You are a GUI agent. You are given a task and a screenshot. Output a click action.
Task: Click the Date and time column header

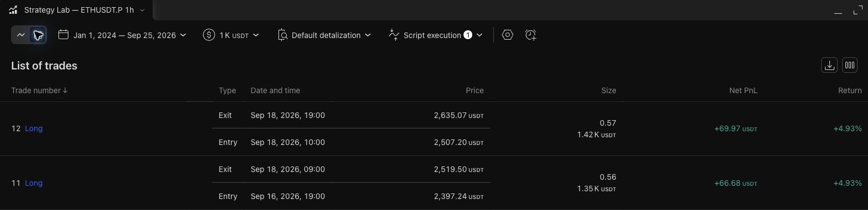[x=275, y=90]
